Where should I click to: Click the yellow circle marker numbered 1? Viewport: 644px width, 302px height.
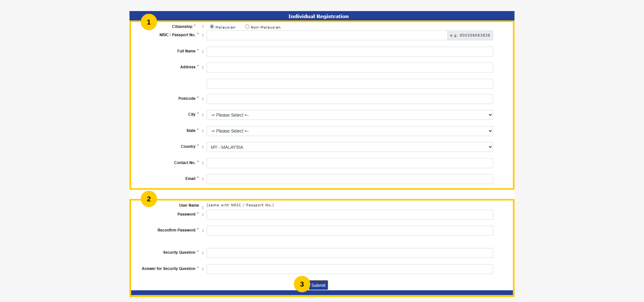[x=149, y=22]
